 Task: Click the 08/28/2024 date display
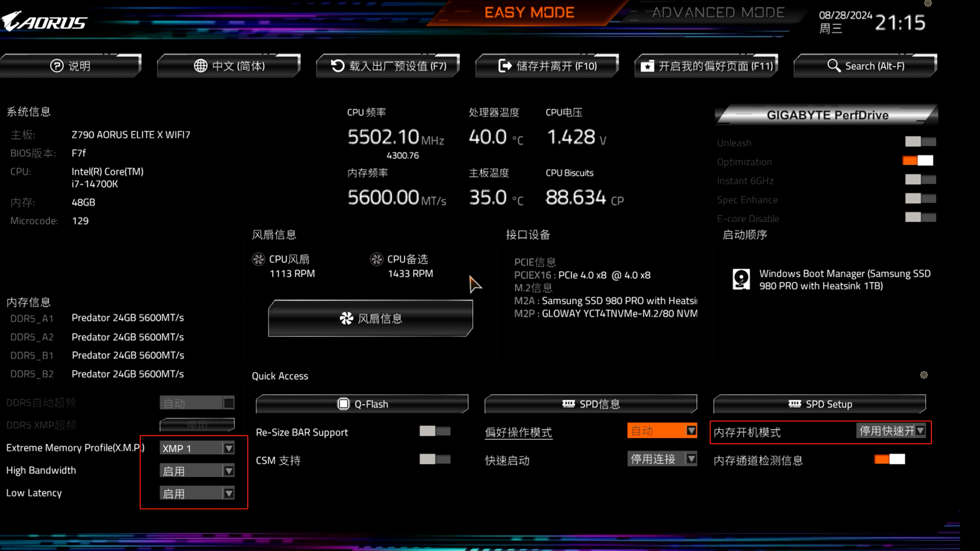846,15
